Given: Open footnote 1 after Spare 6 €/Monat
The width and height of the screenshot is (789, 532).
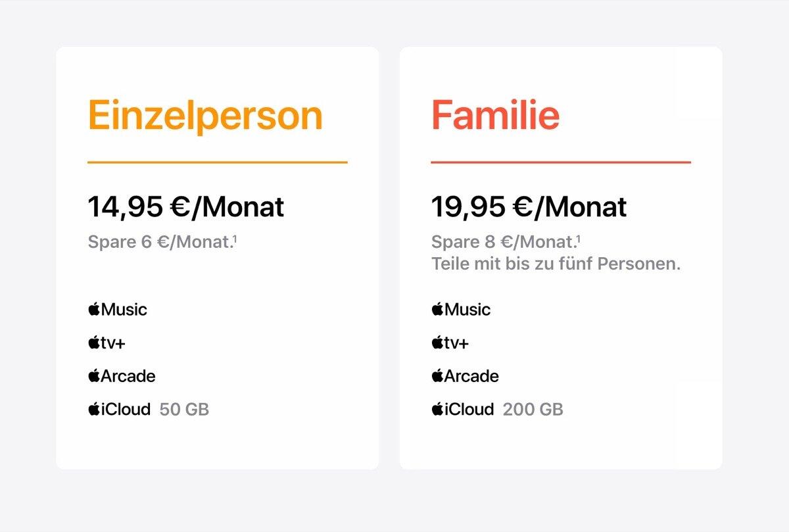Looking at the screenshot, I should pyautogui.click(x=235, y=238).
